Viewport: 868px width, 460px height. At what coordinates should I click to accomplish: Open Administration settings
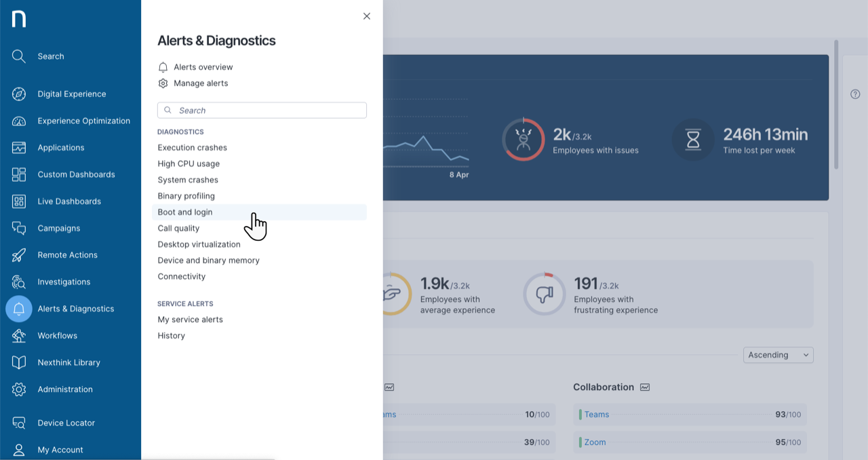[65, 389]
